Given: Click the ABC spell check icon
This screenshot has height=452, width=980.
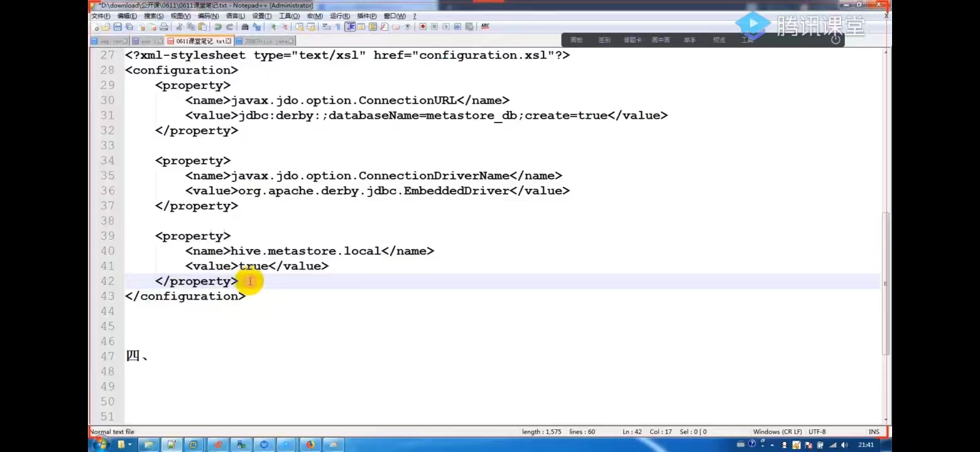Looking at the screenshot, I should pyautogui.click(x=485, y=27).
